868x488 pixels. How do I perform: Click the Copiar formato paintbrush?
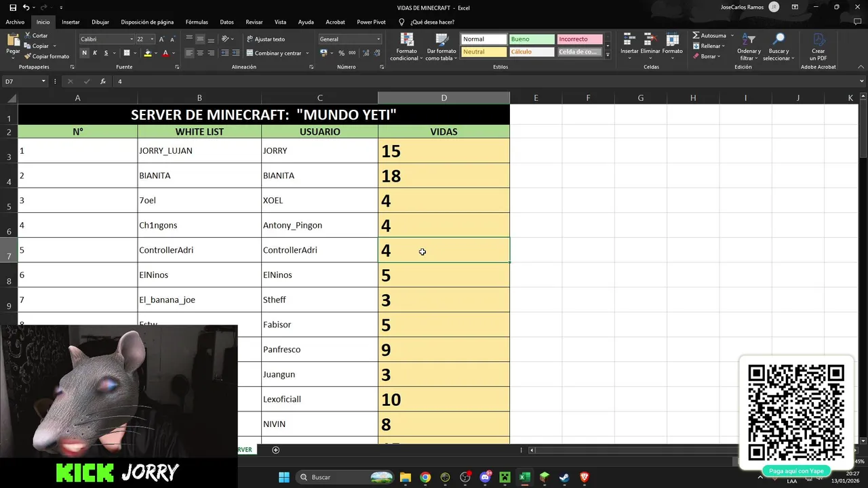point(47,56)
